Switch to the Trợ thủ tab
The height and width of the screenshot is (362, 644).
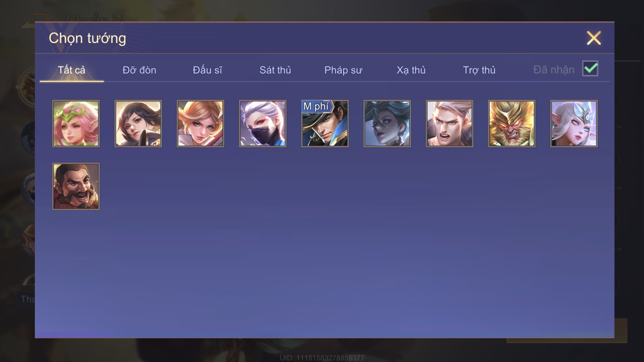coord(479,70)
